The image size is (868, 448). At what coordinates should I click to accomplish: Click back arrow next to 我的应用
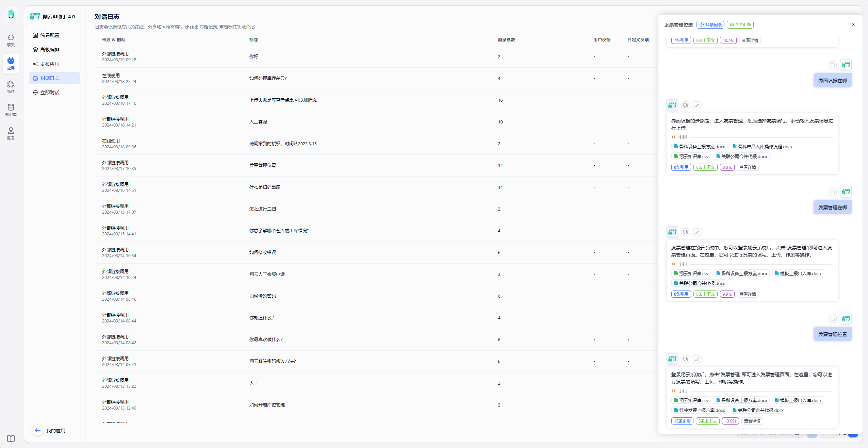[38, 430]
